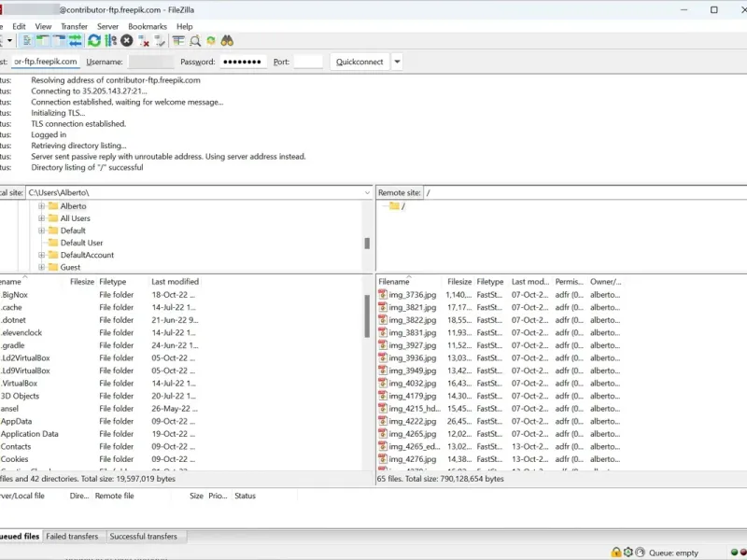This screenshot has height=560, width=747.
Task: Select the .VirtualBox folder in local list
Action: coord(100,384)
